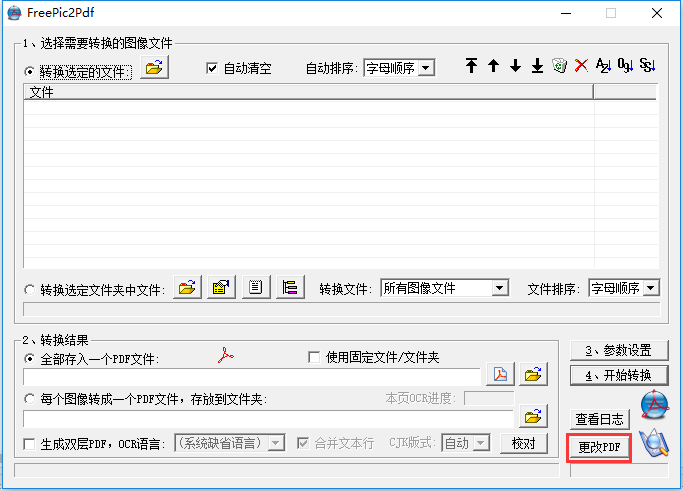Click 本页OCR进度 progress field
The image size is (683, 491).
[x=489, y=398]
